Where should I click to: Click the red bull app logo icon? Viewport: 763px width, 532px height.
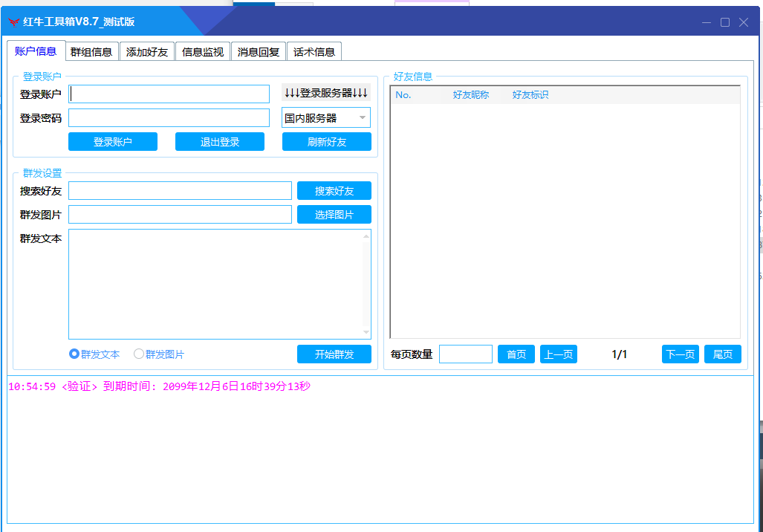pyautogui.click(x=13, y=22)
